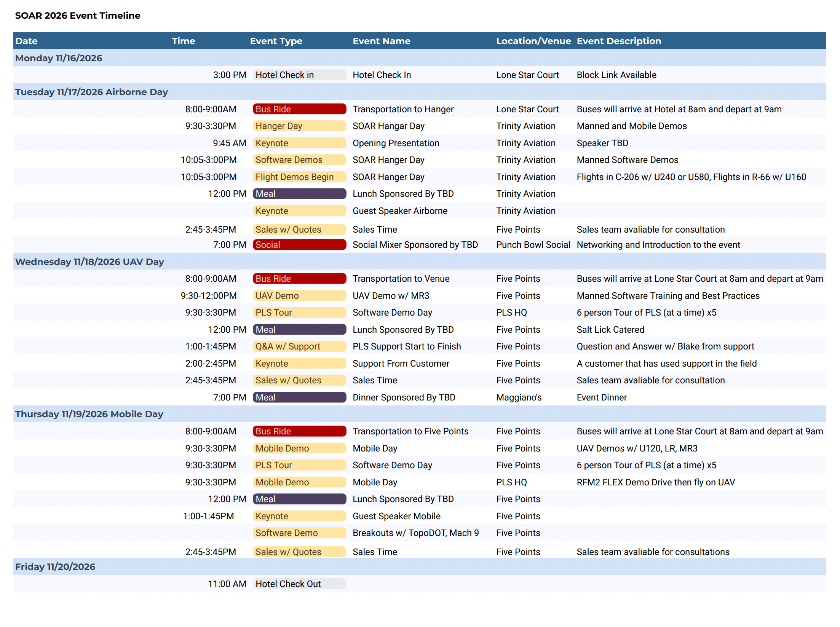Click the yellow "Hanger Day" event type tag
Viewport: 840px width, 627px height.
coord(299,126)
